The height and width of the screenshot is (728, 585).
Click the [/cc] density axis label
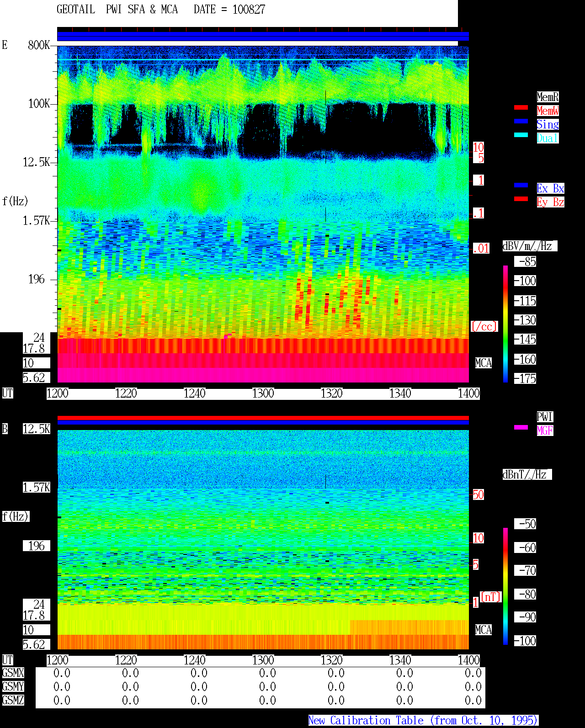[x=484, y=326]
